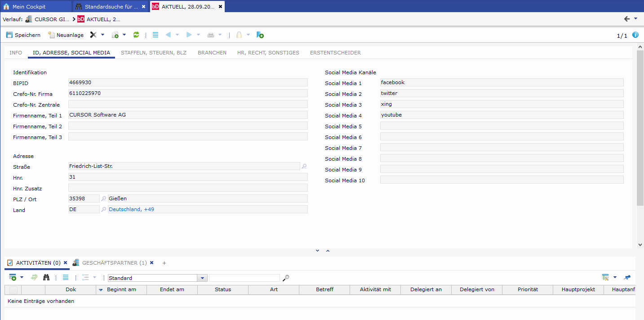The height and width of the screenshot is (320, 644).
Task: Click the Neuanlage button
Action: [66, 35]
